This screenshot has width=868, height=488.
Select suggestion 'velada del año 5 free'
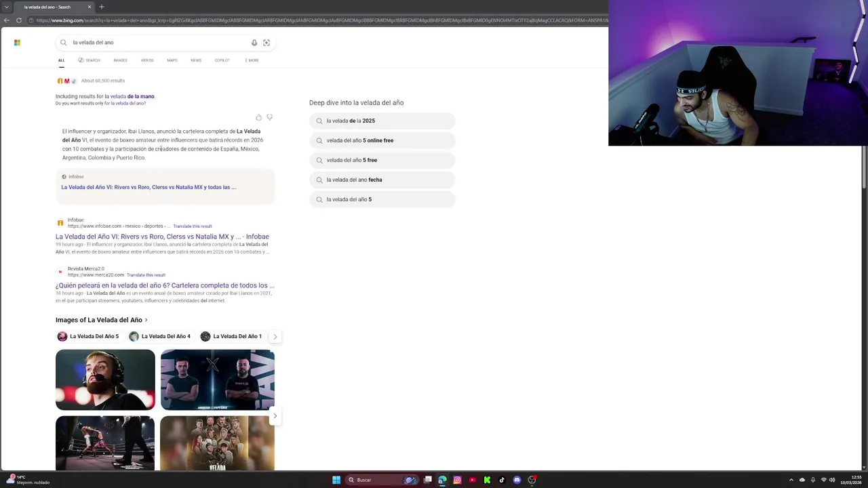(382, 160)
